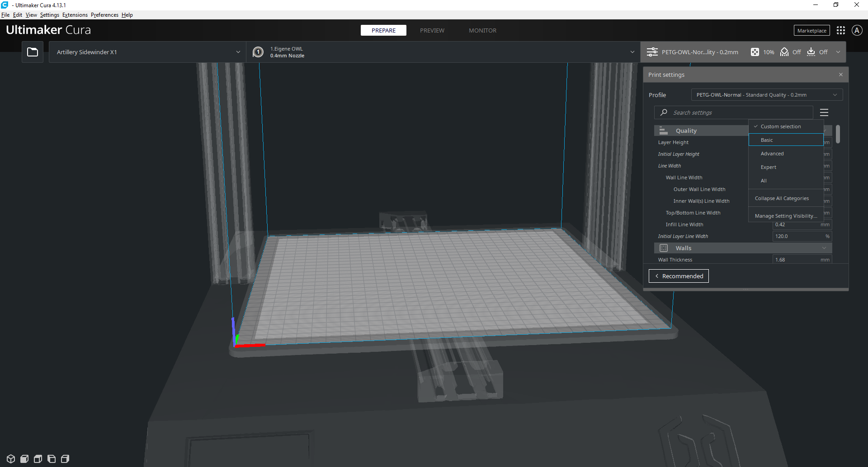Edit the Wall Thickness value field
Viewport: 868px width, 467px height.
pyautogui.click(x=802, y=260)
